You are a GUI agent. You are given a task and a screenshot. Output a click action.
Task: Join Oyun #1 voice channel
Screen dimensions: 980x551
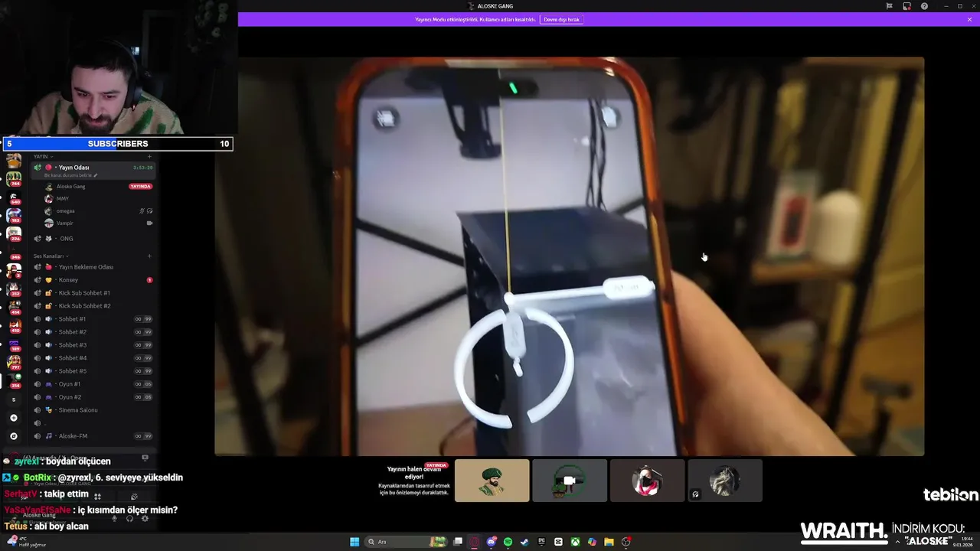(93, 384)
